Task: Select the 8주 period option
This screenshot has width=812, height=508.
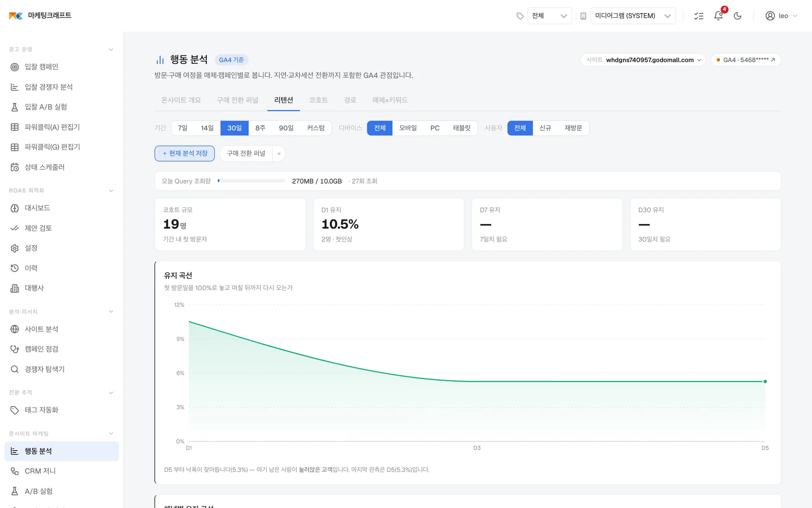Action: click(x=260, y=128)
